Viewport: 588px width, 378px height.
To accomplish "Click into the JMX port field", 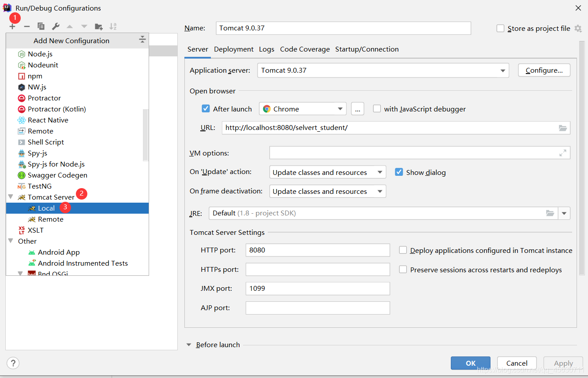I will tap(318, 289).
